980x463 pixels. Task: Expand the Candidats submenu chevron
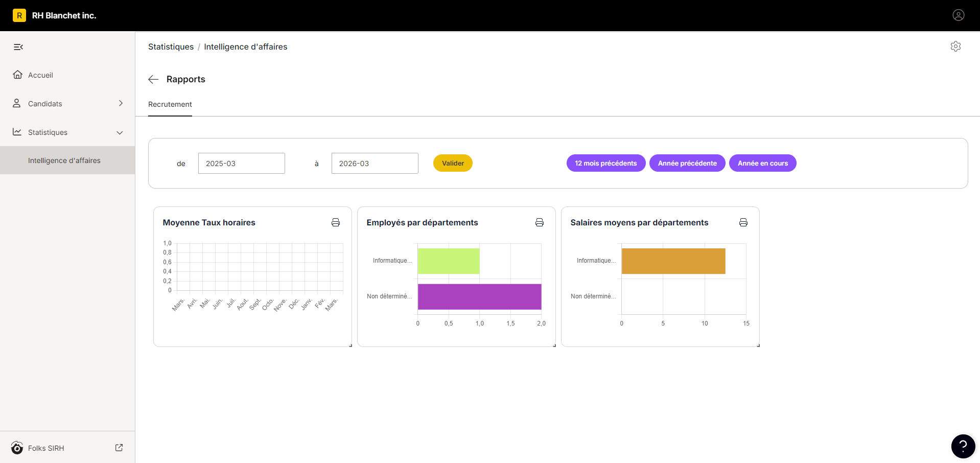click(121, 103)
